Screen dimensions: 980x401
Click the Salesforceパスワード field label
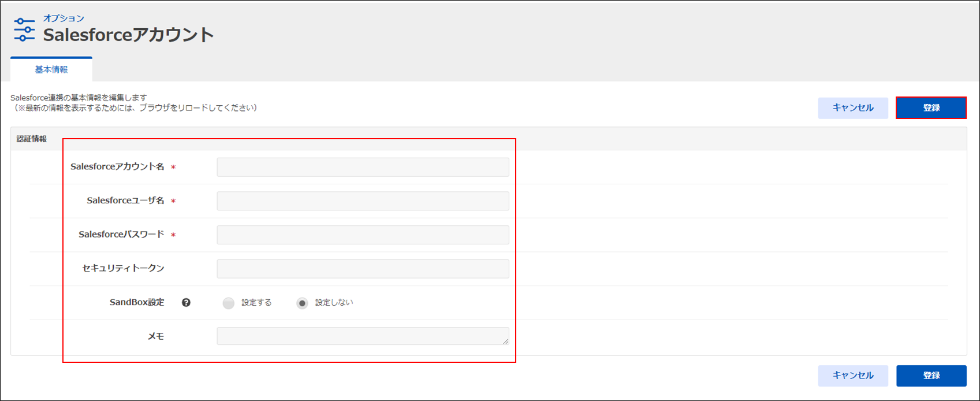[x=121, y=235]
